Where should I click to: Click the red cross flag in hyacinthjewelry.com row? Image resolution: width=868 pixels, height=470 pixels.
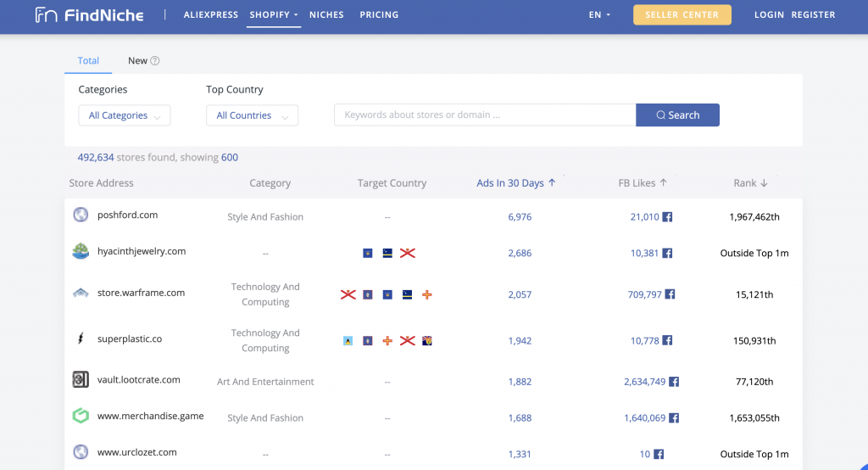[x=408, y=254]
